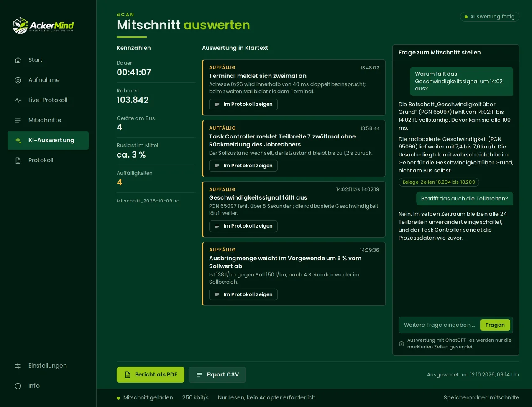Image resolution: width=532 pixels, height=407 pixels.
Task: Click the Auswertung fertig status badge
Action: point(490,17)
